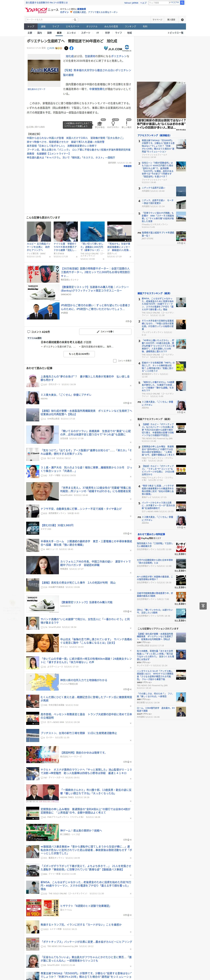Screen dimensions: 210x980
Task: Open ヒザテクト「8週間のヒト試験」 ad
Action: click(x=85, y=906)
